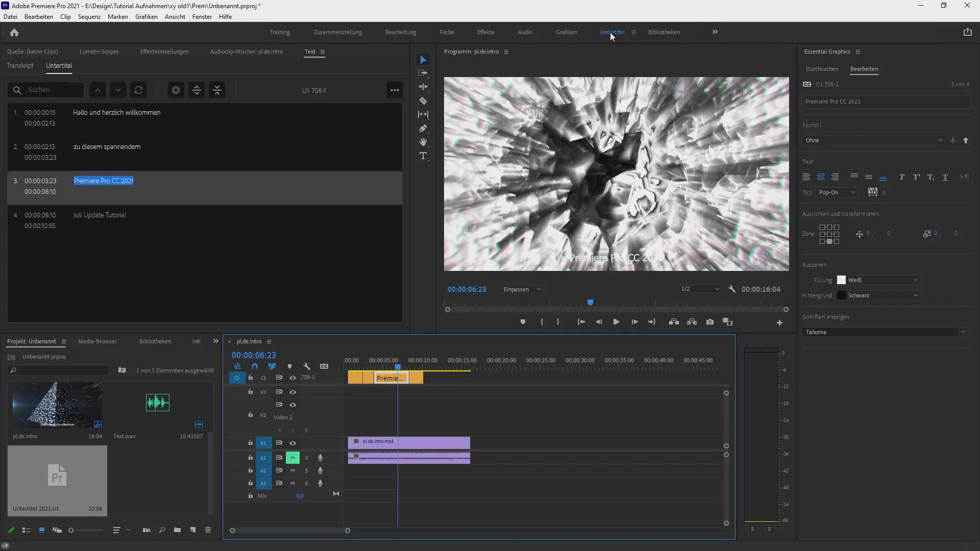980x551 pixels.
Task: Click the split caption segment icon
Action: tap(197, 90)
